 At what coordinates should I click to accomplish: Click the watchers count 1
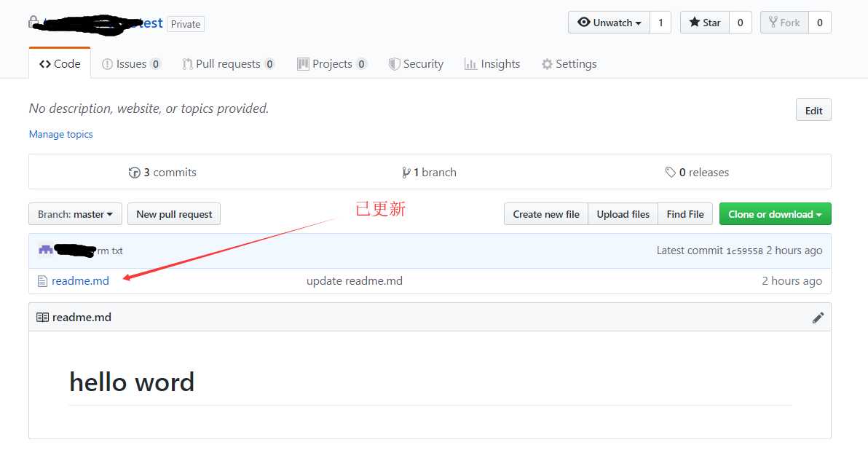coord(660,23)
